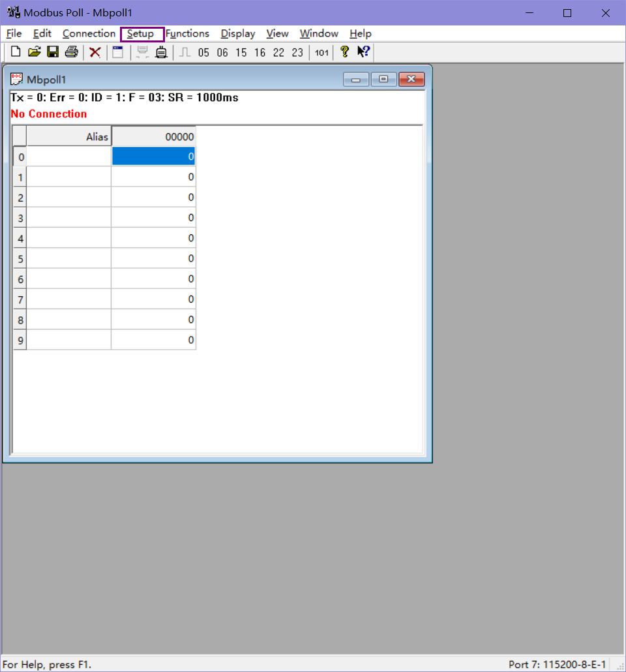The height and width of the screenshot is (672, 626).
Task: Click the Port 7 status bar entry
Action: (x=557, y=664)
